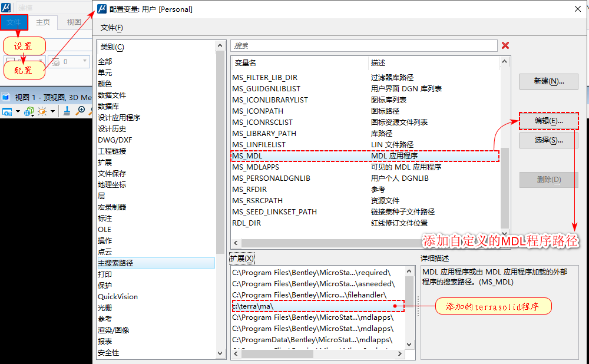589x364 pixels.
Task: Select the RDL_DIR variable row
Action: [365, 223]
